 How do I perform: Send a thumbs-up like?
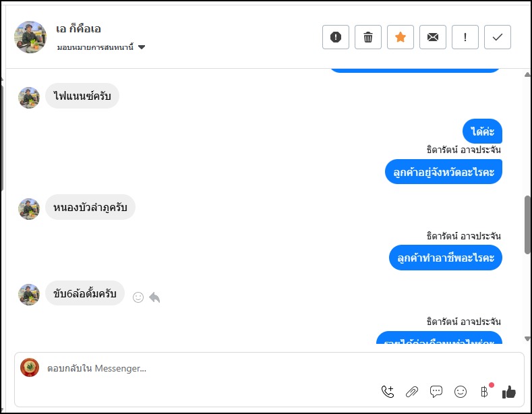509,391
